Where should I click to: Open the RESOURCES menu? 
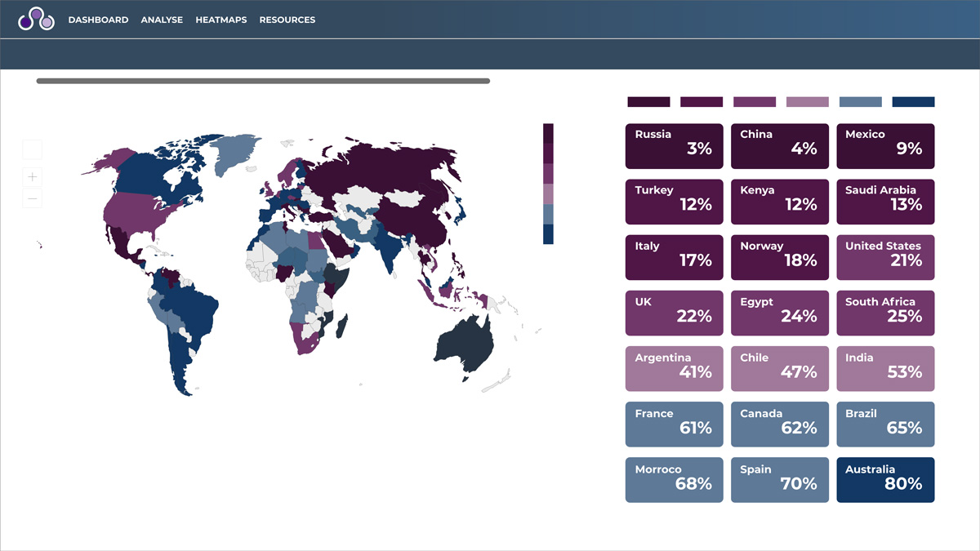287,20
